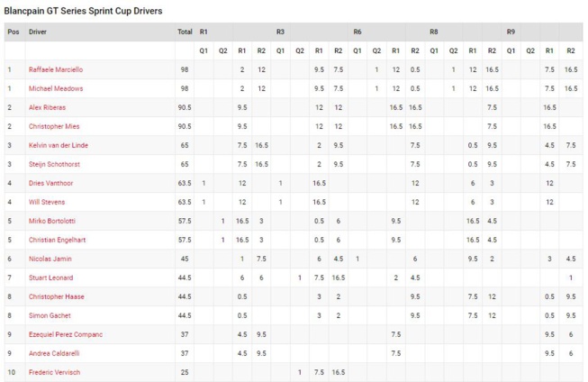
Task: Open Alex Riberas driver profile
Action: pyautogui.click(x=49, y=107)
